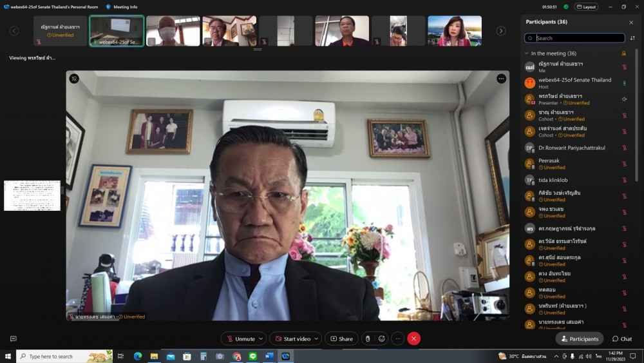This screenshot has width=644, height=363.
Task: Click the sort participants icon
Action: point(632,38)
